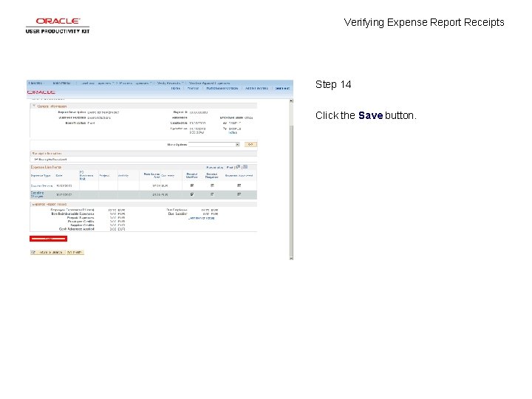
Task: Toggle the All Receipts Received checkbox
Action: (35, 159)
